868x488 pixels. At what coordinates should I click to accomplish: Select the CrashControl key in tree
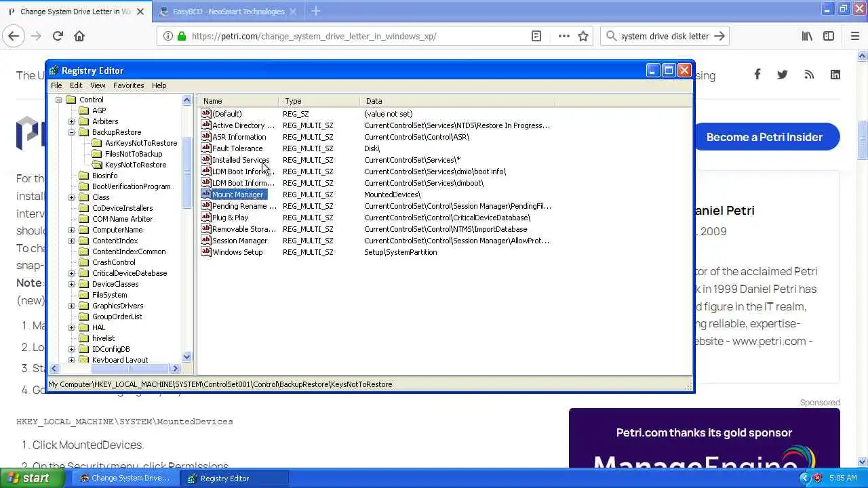113,262
